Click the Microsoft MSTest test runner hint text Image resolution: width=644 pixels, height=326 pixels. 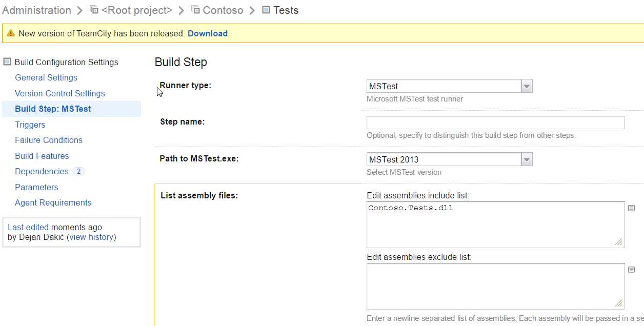(x=415, y=99)
